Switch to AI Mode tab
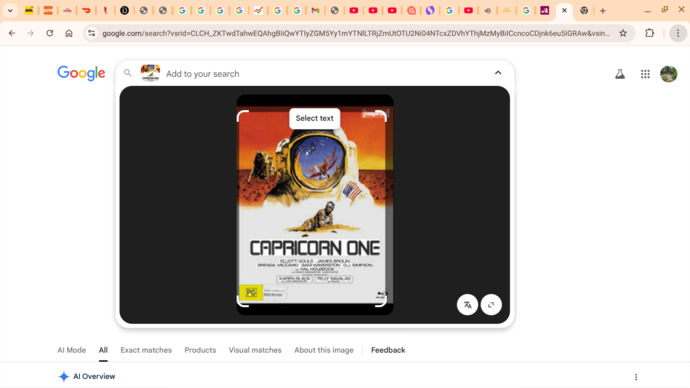 [x=71, y=350]
